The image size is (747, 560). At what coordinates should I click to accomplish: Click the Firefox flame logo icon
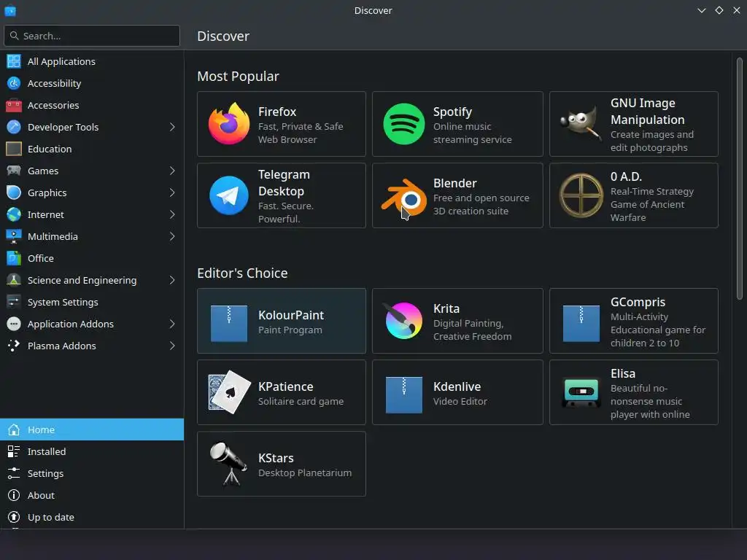(229, 124)
